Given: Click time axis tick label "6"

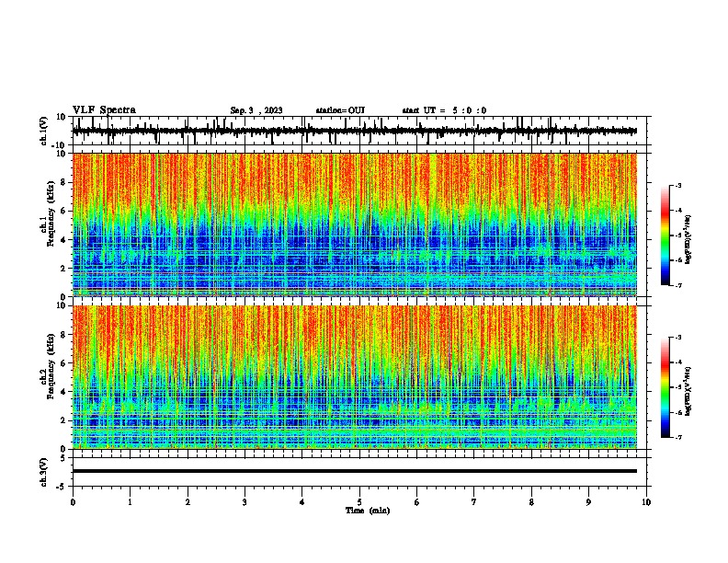Looking at the screenshot, I should (417, 502).
